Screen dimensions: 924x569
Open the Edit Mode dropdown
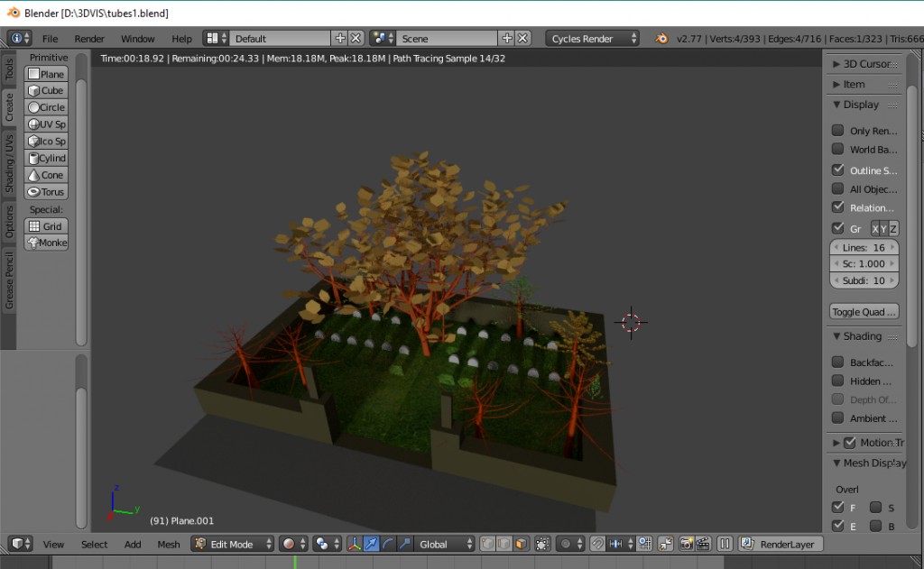(233, 544)
